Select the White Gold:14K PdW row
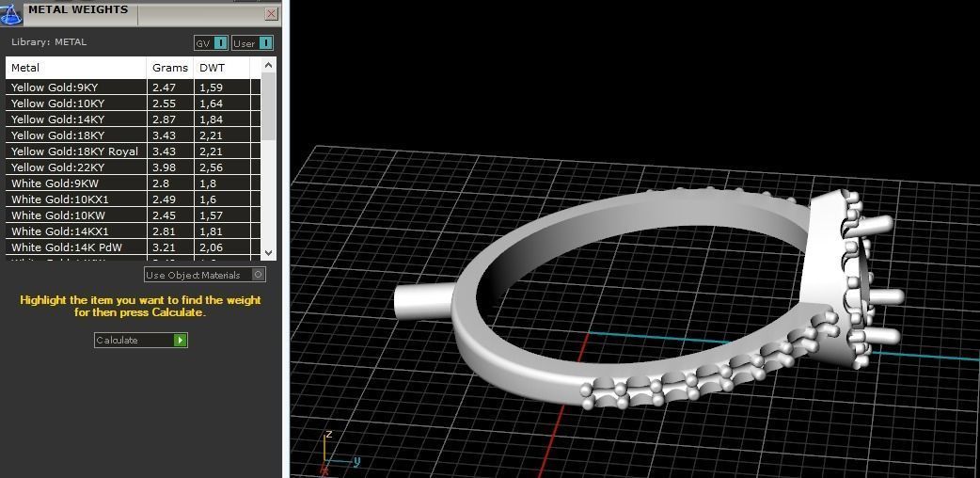 133,247
